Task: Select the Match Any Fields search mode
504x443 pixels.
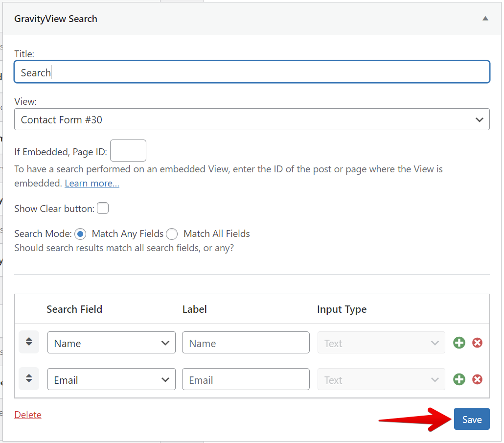Action: click(80, 234)
